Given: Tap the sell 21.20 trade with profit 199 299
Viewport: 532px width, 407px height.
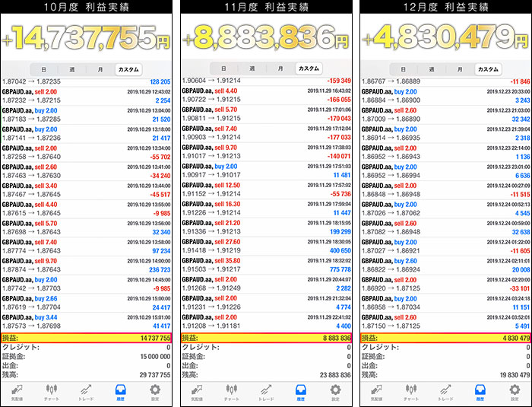Looking at the screenshot, I should click(266, 227).
